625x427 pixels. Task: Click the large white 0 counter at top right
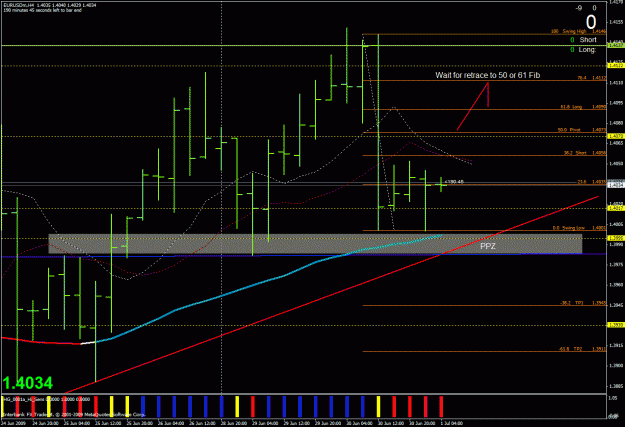(x=591, y=22)
